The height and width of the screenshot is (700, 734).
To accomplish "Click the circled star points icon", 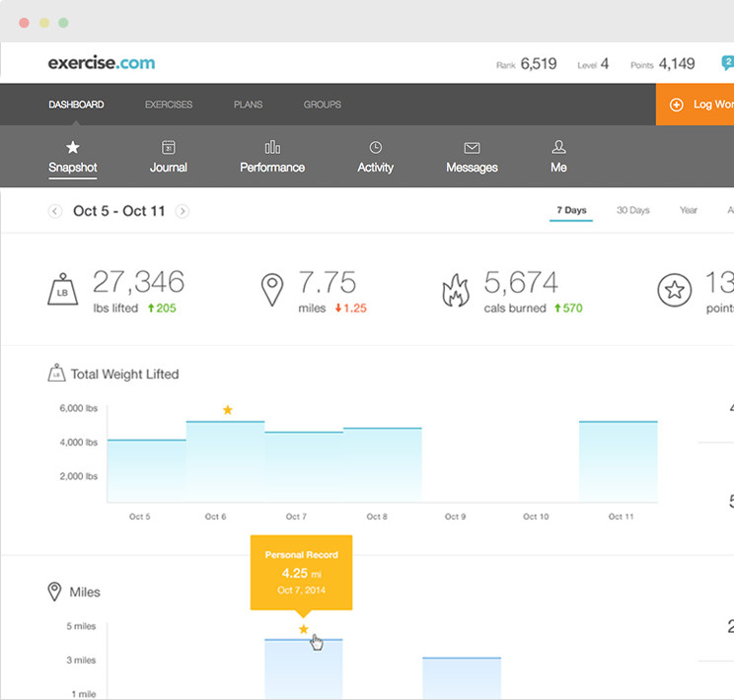I will point(674,290).
